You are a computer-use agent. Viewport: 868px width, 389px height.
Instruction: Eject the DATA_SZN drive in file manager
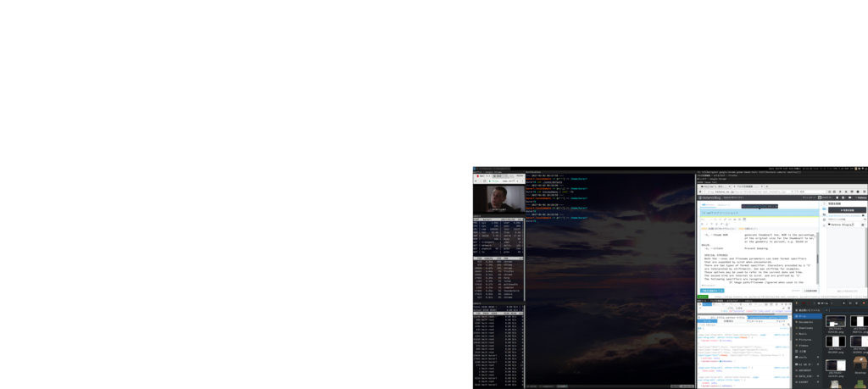(818, 376)
